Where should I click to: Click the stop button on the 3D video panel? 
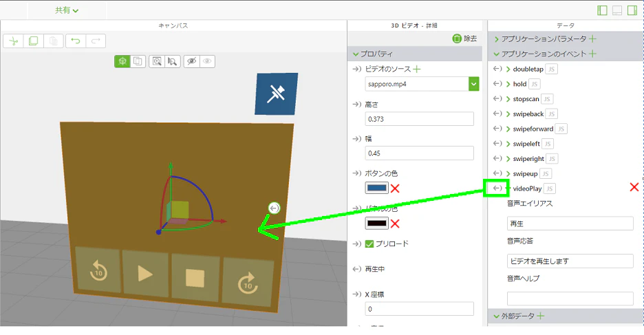195,278
